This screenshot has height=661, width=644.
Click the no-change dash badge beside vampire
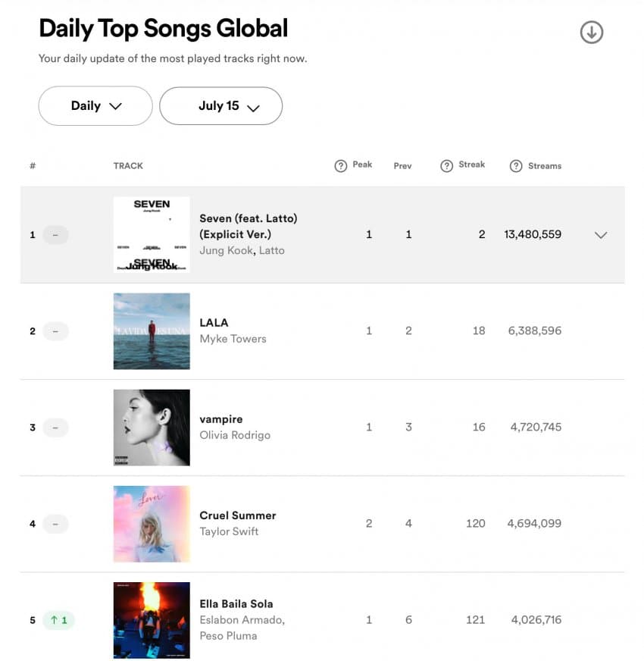click(55, 428)
